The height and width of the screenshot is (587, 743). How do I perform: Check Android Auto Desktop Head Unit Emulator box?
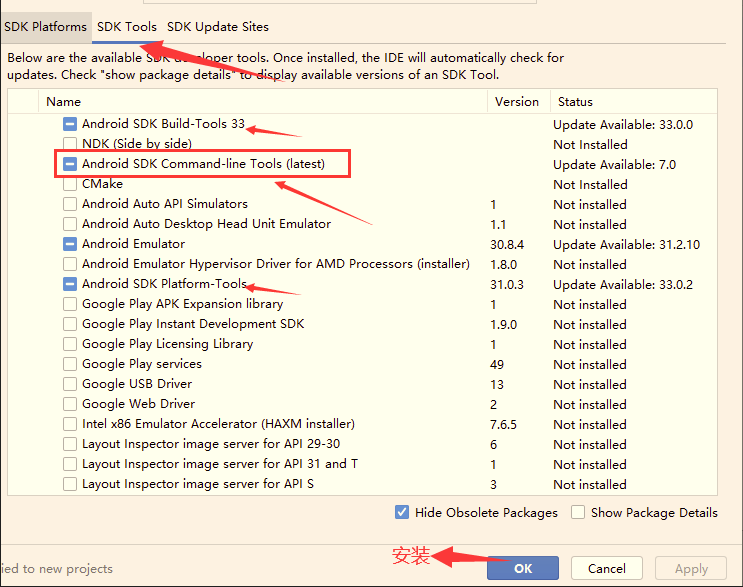pos(70,224)
